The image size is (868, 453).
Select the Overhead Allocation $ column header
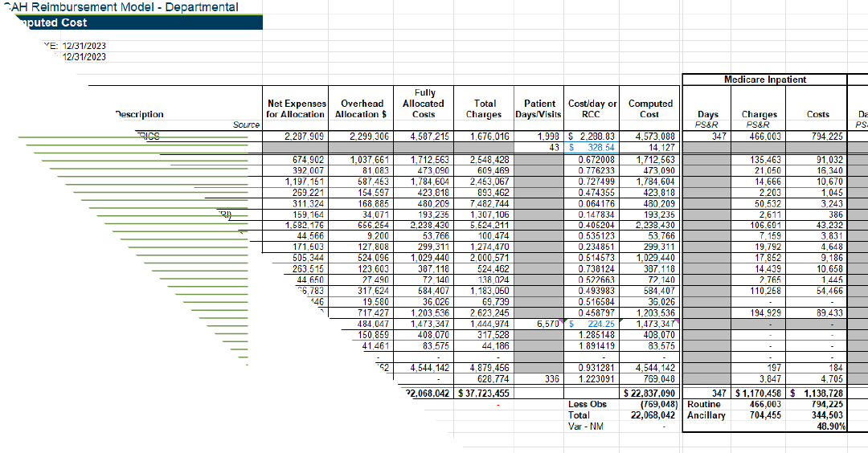pos(361,108)
